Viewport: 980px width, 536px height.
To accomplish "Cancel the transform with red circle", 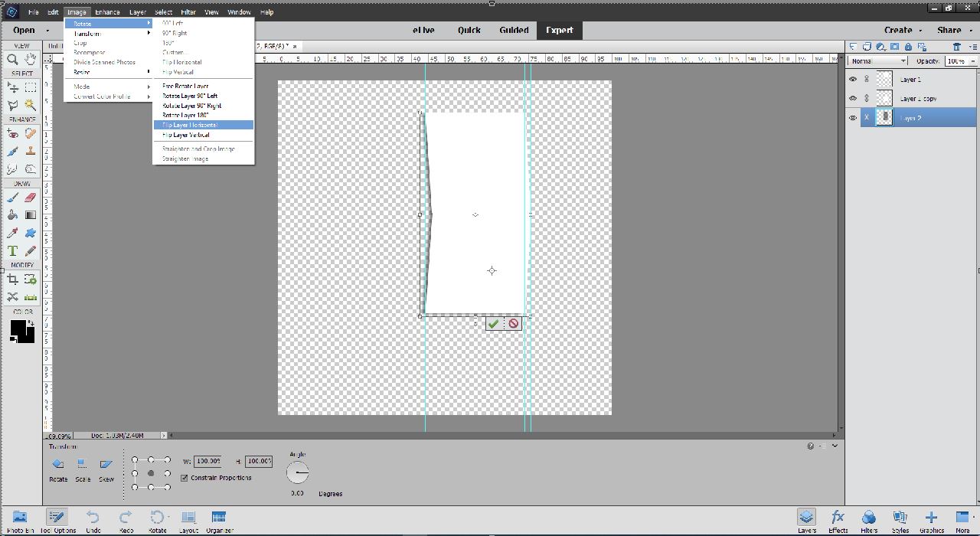I will click(513, 324).
